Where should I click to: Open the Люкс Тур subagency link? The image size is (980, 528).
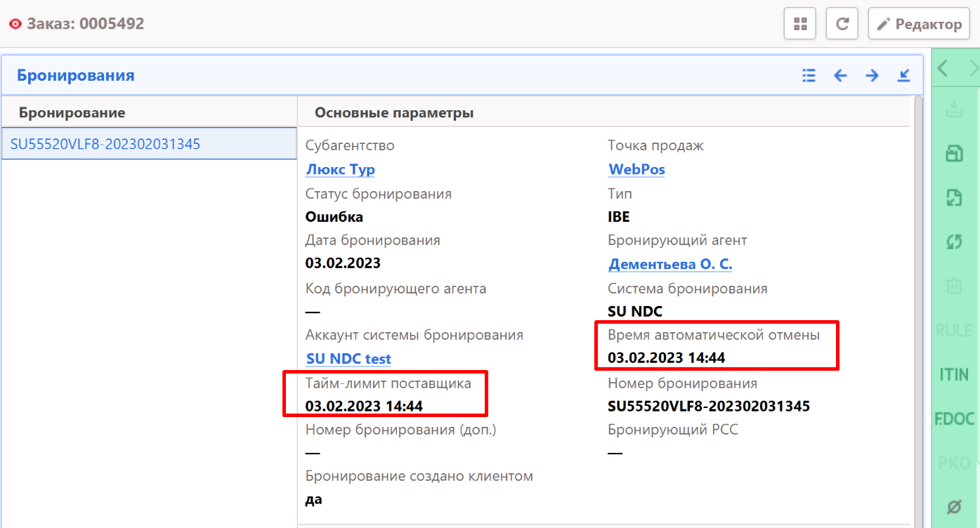coord(341,169)
